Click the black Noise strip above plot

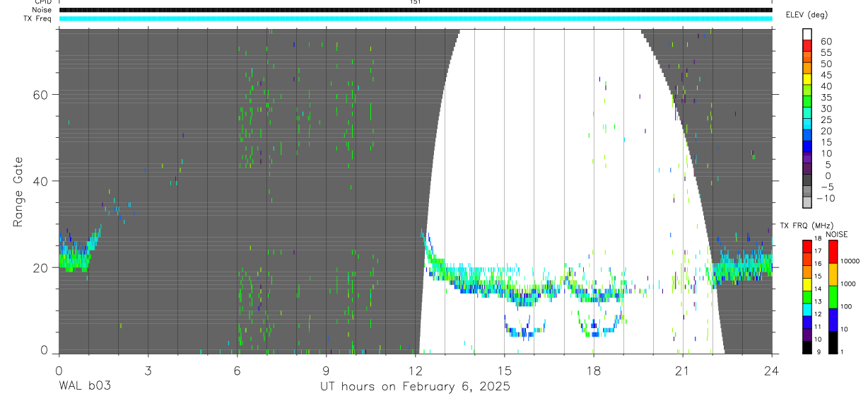pyautogui.click(x=416, y=10)
